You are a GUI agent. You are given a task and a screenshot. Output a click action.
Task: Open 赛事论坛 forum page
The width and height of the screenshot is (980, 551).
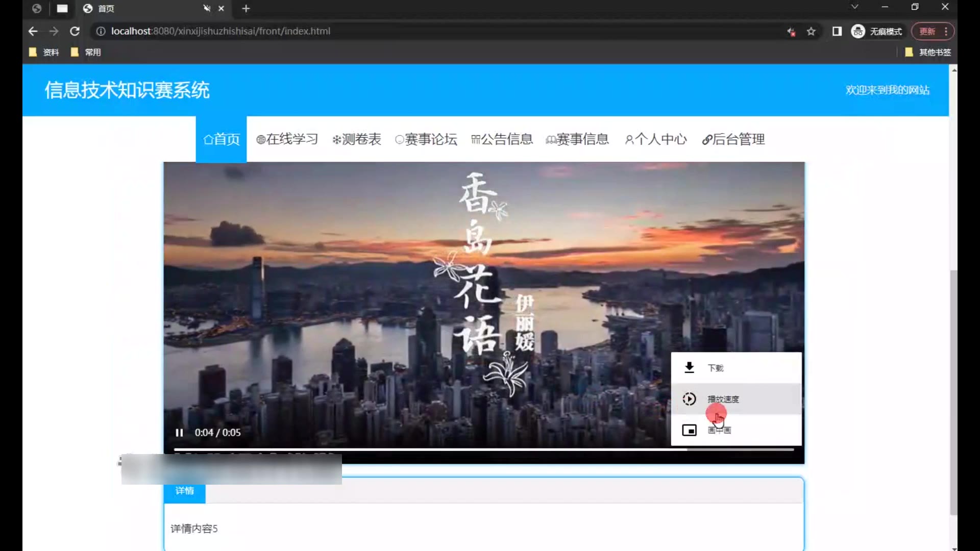pyautogui.click(x=426, y=139)
